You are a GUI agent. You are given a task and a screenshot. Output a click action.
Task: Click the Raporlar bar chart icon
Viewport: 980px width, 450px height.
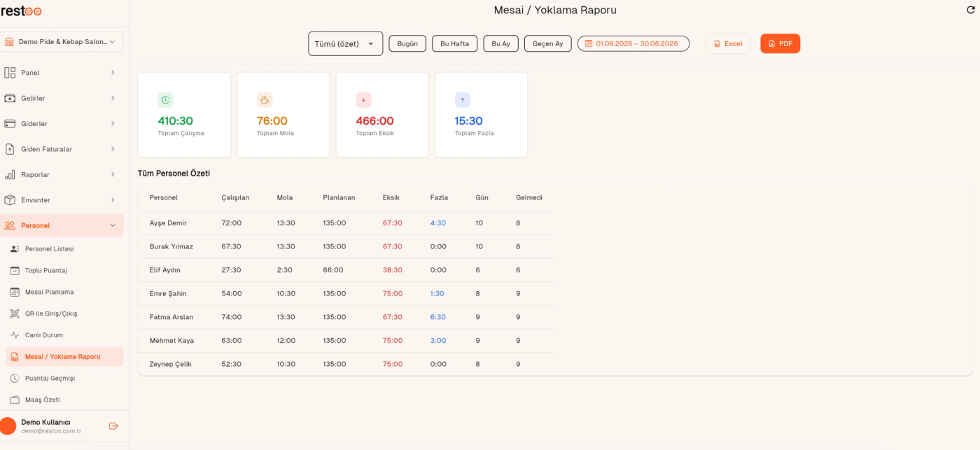[x=10, y=174]
